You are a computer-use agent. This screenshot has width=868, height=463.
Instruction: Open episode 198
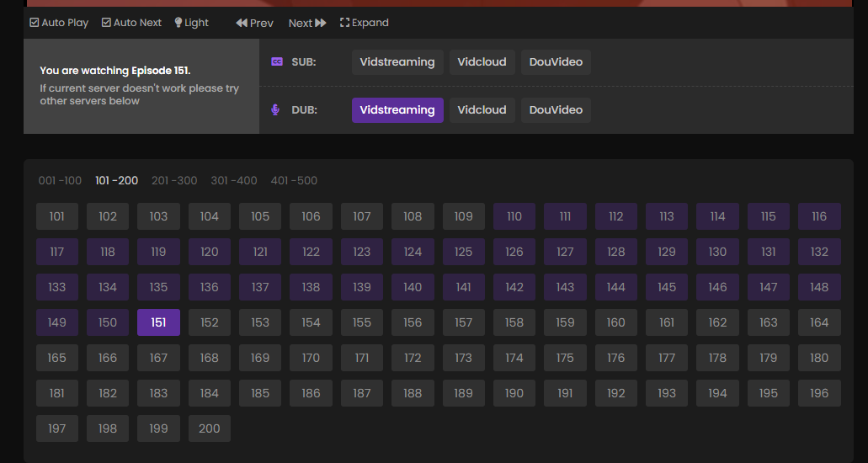pos(108,428)
